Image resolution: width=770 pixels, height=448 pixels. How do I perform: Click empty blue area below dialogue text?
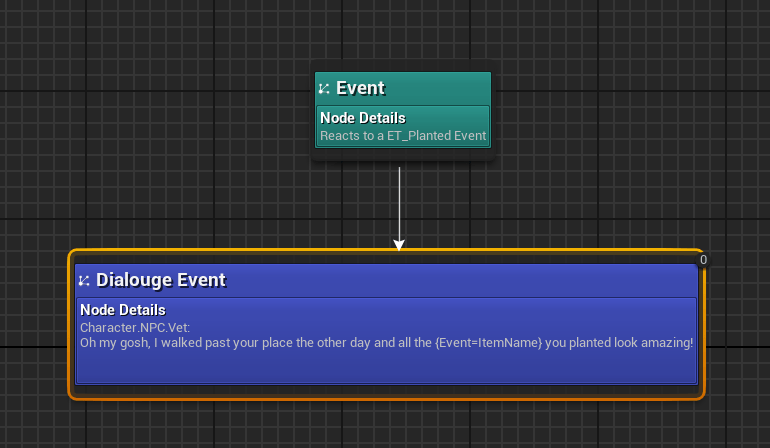(386, 367)
